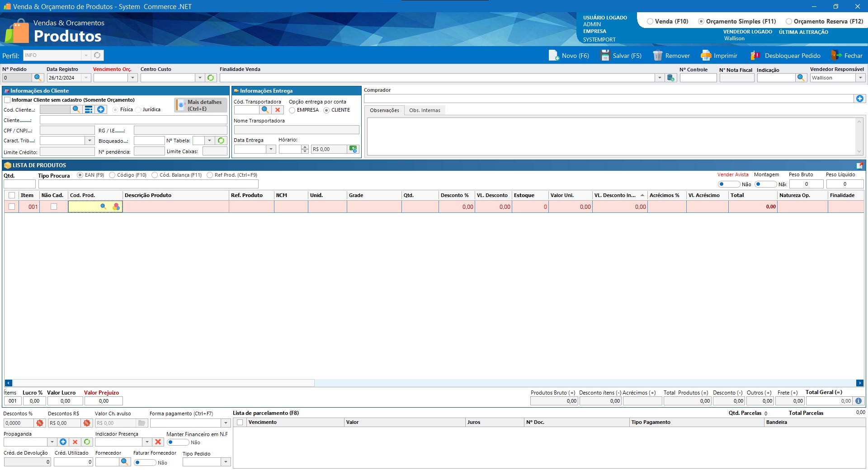Expand the Vendedor Responsável dropdown
868x470 pixels.
point(860,78)
